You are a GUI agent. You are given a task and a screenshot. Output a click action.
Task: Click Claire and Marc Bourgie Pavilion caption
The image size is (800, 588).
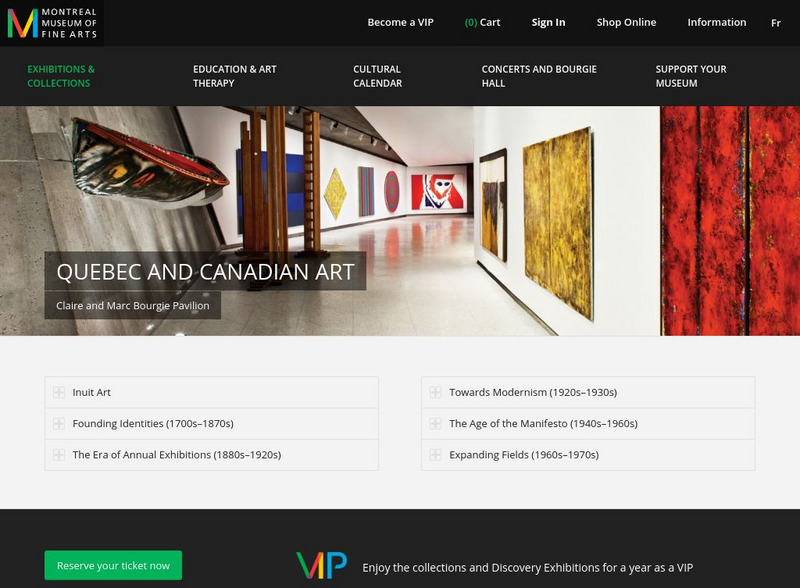tap(133, 305)
